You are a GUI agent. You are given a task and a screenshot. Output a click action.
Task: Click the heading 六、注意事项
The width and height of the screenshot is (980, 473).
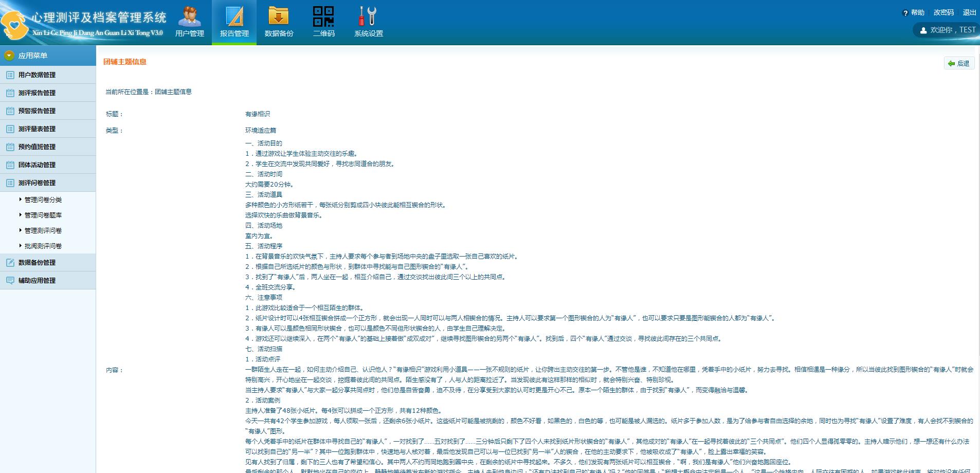(x=264, y=298)
